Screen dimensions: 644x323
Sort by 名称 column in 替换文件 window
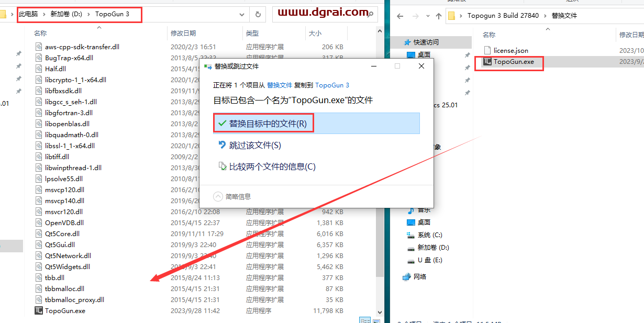coord(489,35)
